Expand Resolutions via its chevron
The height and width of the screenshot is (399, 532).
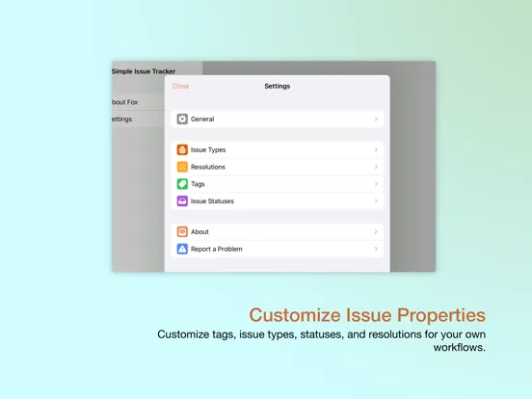click(x=376, y=167)
